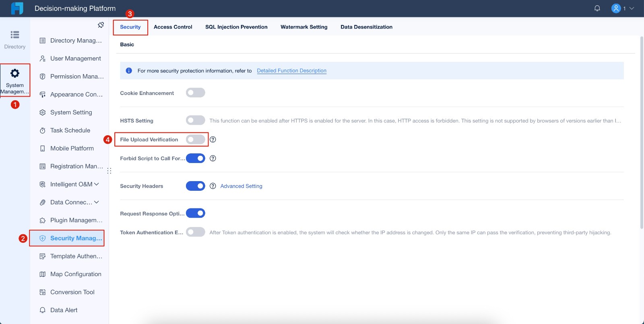Click the User Management icon
This screenshot has width=644, height=324.
pyautogui.click(x=43, y=59)
